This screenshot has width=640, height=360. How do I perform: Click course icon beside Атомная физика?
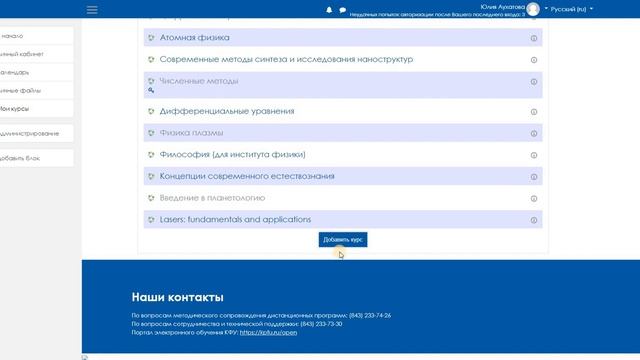point(151,38)
